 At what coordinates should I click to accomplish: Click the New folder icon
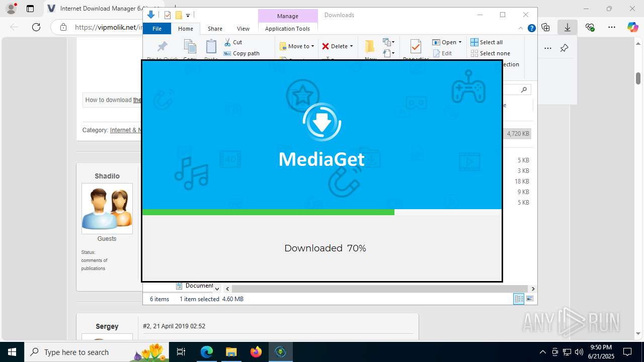[370, 47]
